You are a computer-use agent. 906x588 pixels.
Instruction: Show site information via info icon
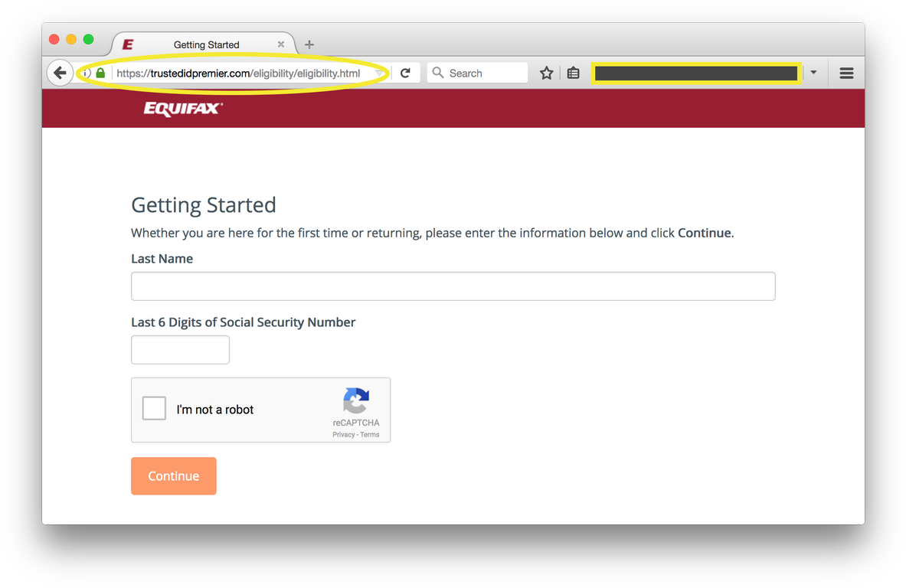[x=86, y=73]
